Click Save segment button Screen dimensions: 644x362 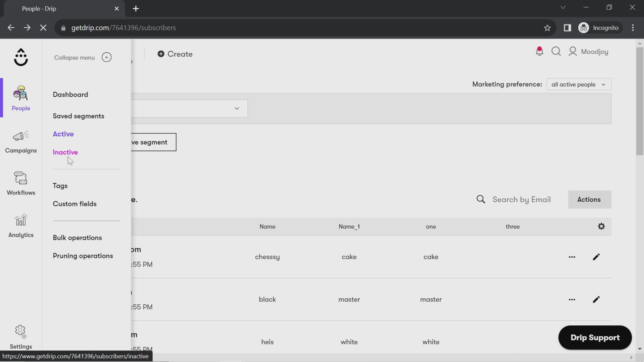[150, 142]
